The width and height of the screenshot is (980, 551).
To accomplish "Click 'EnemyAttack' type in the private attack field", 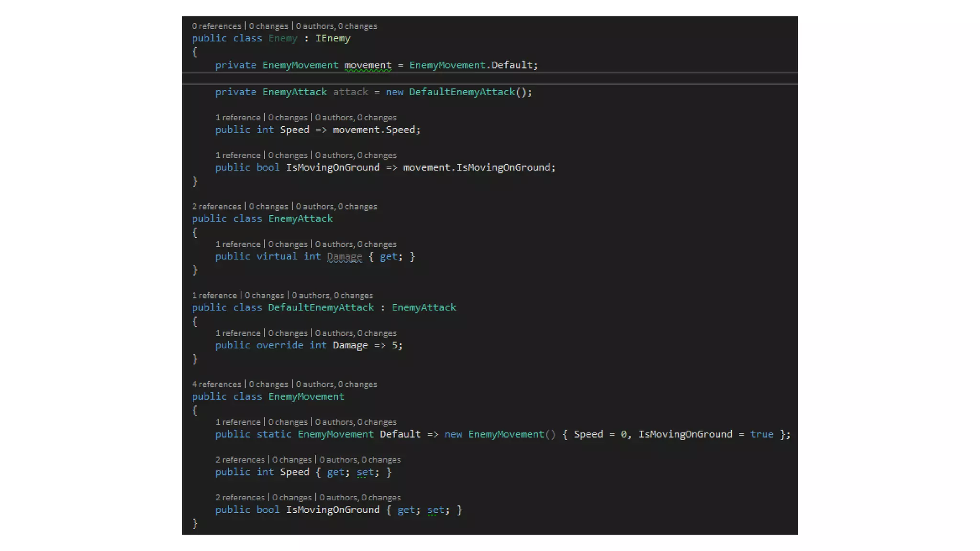I will 295,92.
